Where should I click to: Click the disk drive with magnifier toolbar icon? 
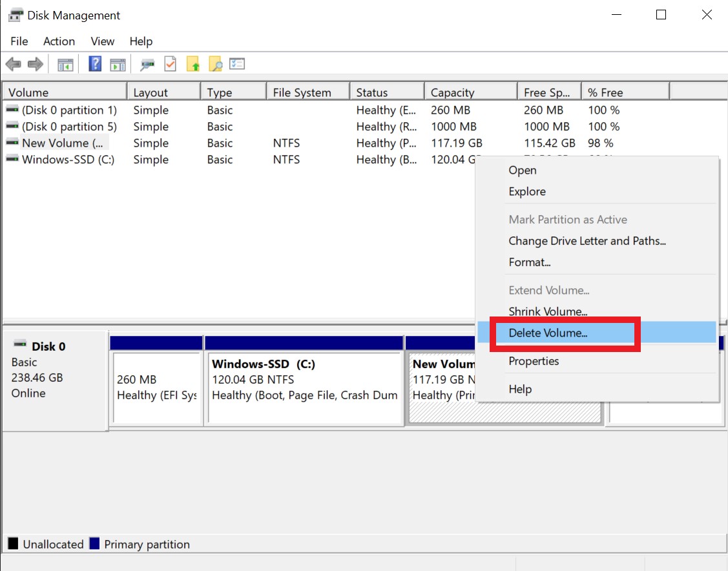(x=148, y=64)
